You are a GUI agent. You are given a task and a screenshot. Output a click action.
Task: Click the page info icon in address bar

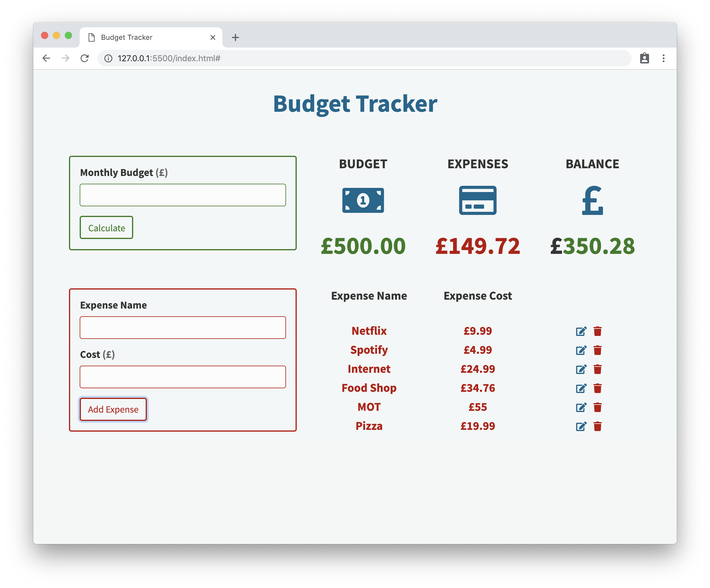pyautogui.click(x=108, y=58)
